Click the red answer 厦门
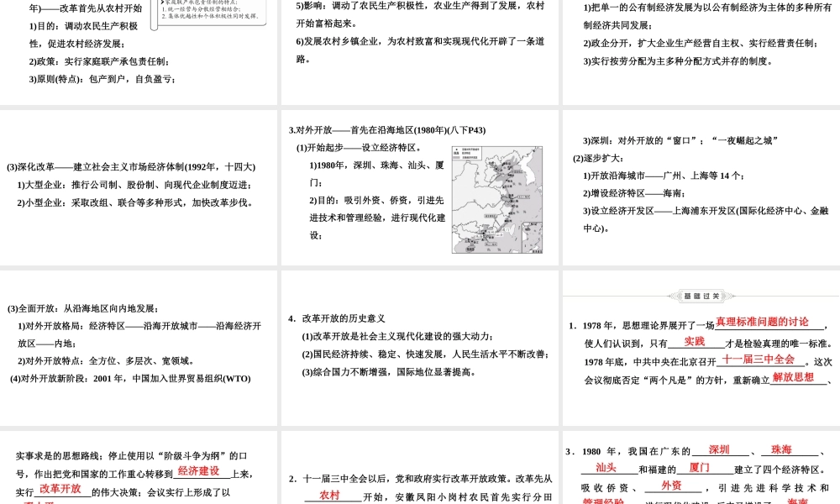The height and width of the screenshot is (504, 840). [x=699, y=468]
